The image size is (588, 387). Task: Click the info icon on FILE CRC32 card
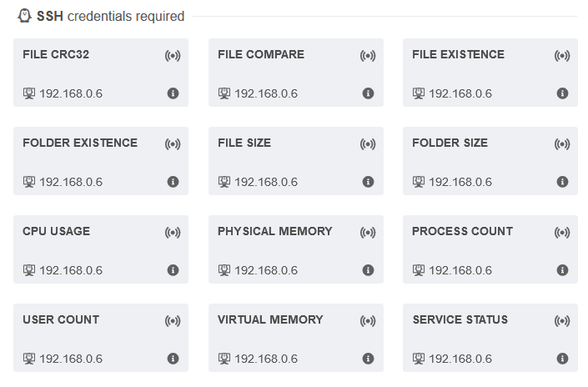tap(173, 93)
